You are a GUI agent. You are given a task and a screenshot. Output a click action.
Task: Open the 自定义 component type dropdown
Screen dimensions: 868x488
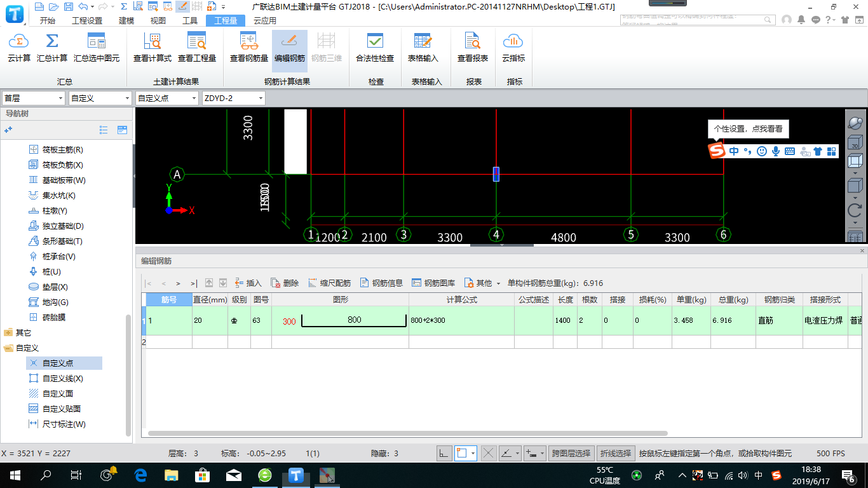[x=100, y=98]
